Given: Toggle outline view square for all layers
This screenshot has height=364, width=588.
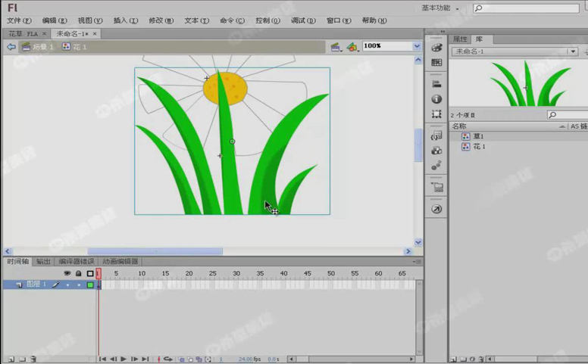Looking at the screenshot, I should (x=89, y=273).
